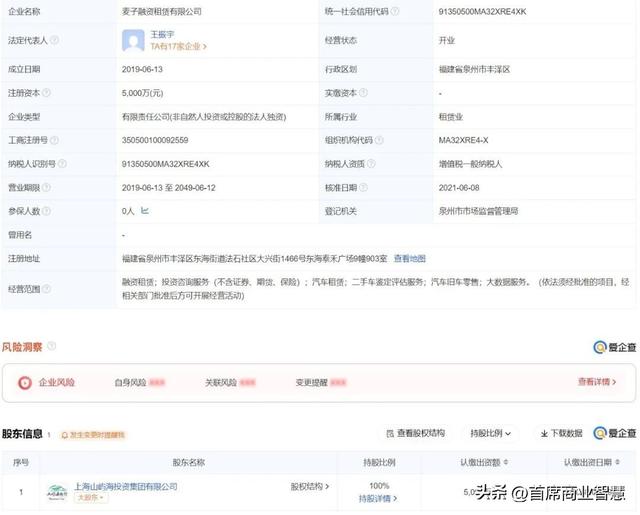Click establishment date 2019-06-13
Image resolution: width=640 pixels, height=515 pixels.
point(142,69)
